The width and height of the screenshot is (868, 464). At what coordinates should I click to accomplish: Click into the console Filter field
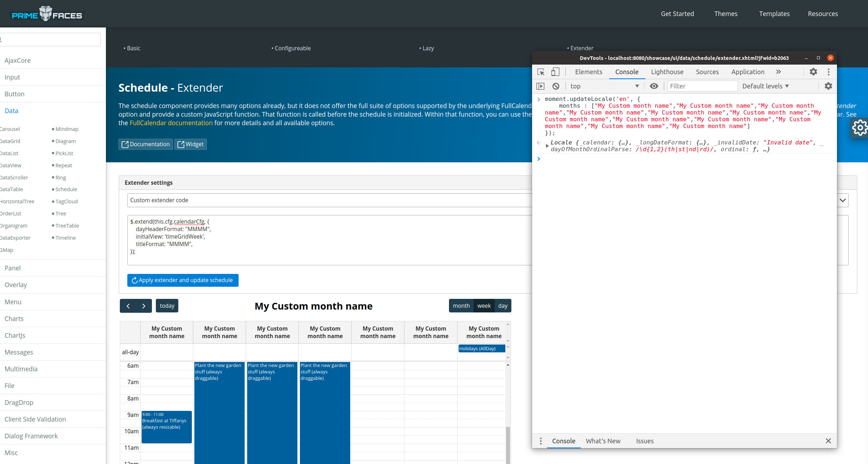click(701, 86)
